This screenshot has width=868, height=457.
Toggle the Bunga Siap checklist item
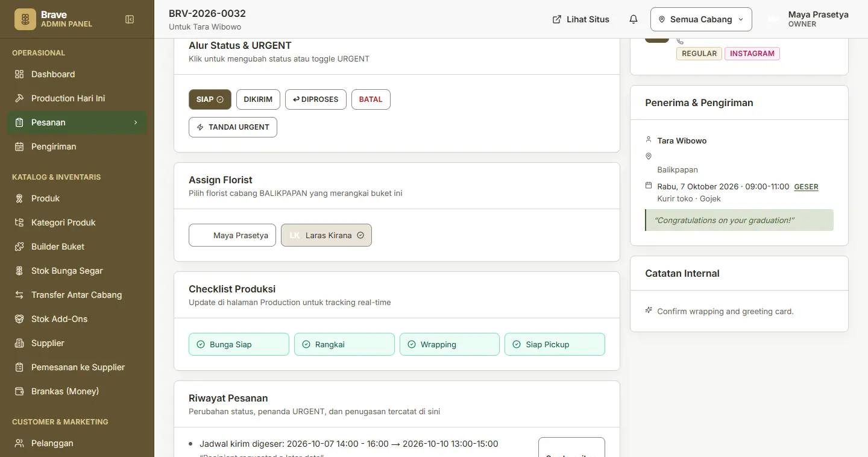point(239,344)
